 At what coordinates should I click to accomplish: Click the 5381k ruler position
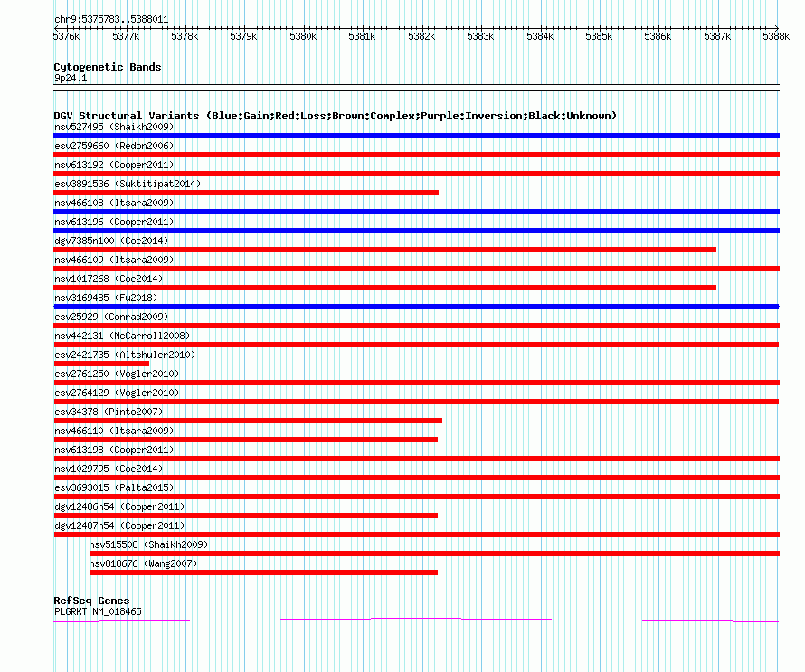click(362, 36)
